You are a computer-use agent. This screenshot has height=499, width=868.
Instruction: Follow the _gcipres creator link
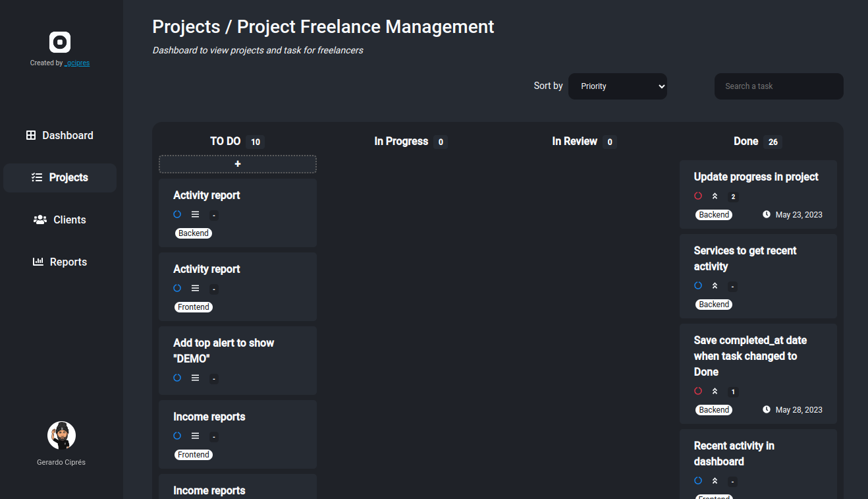pyautogui.click(x=77, y=63)
